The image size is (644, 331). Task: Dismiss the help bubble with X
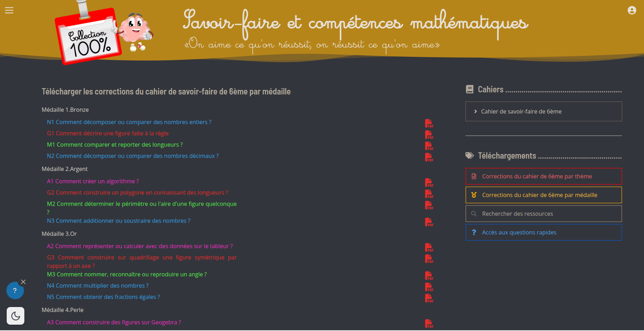coord(23,282)
